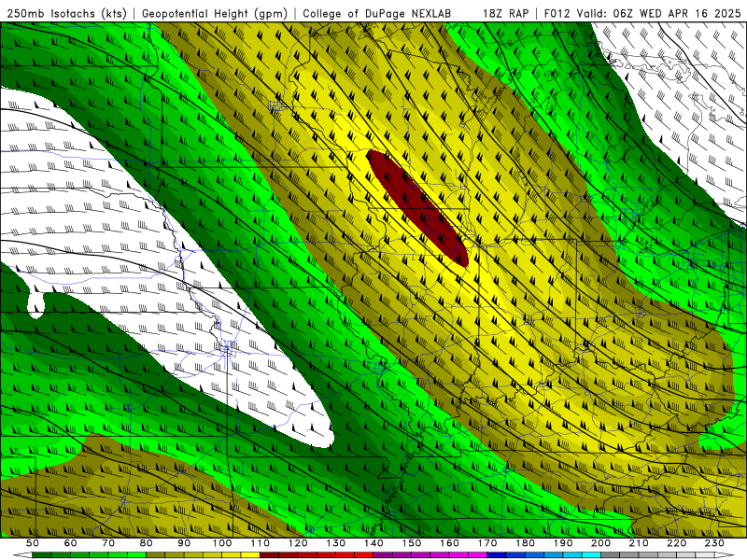The height and width of the screenshot is (560, 747).
Task: Select the dark blue swatch at 170 knots
Action: point(497,554)
